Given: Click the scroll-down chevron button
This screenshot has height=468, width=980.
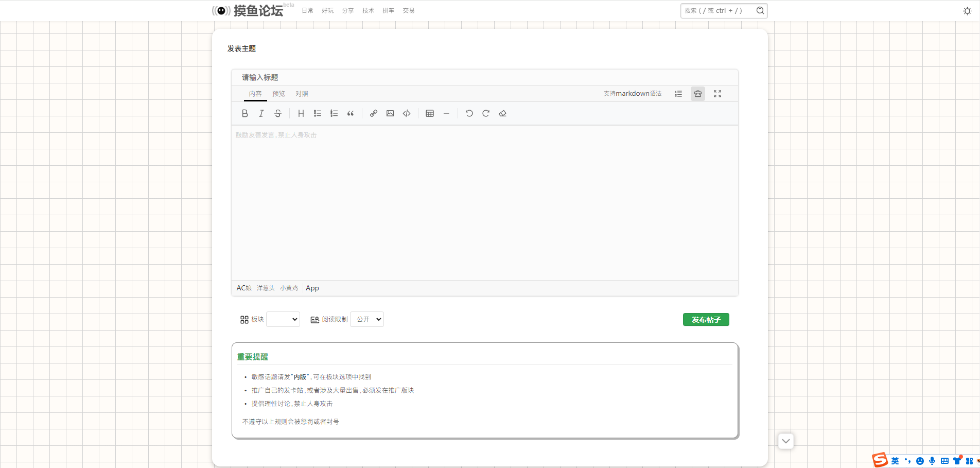Looking at the screenshot, I should 786,441.
